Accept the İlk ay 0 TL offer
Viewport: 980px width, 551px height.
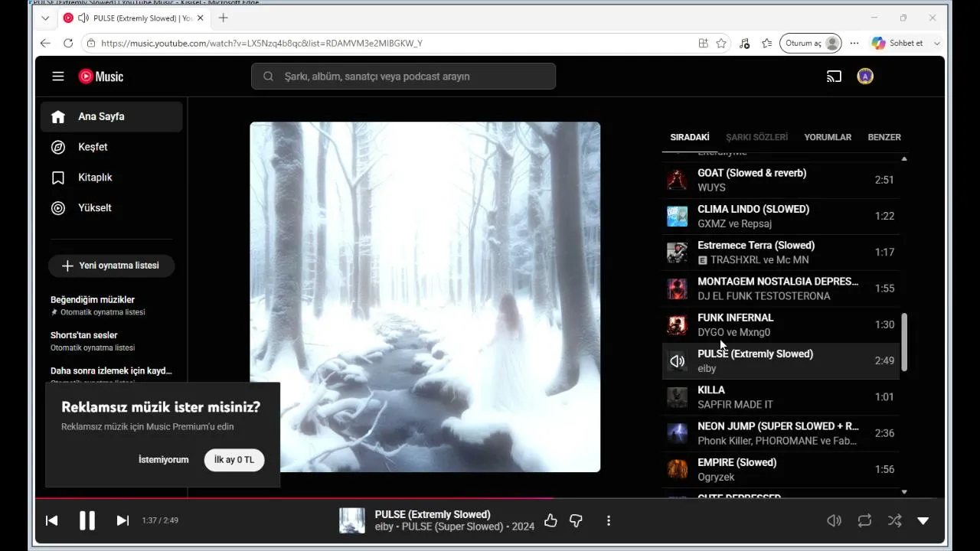(234, 460)
